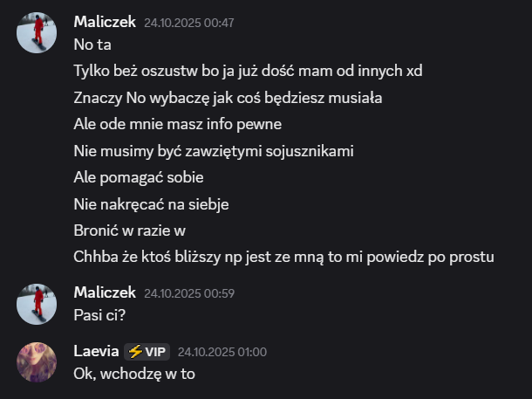Select message "Nie nakręcać na siebje"
532x399 pixels.
click(x=151, y=204)
